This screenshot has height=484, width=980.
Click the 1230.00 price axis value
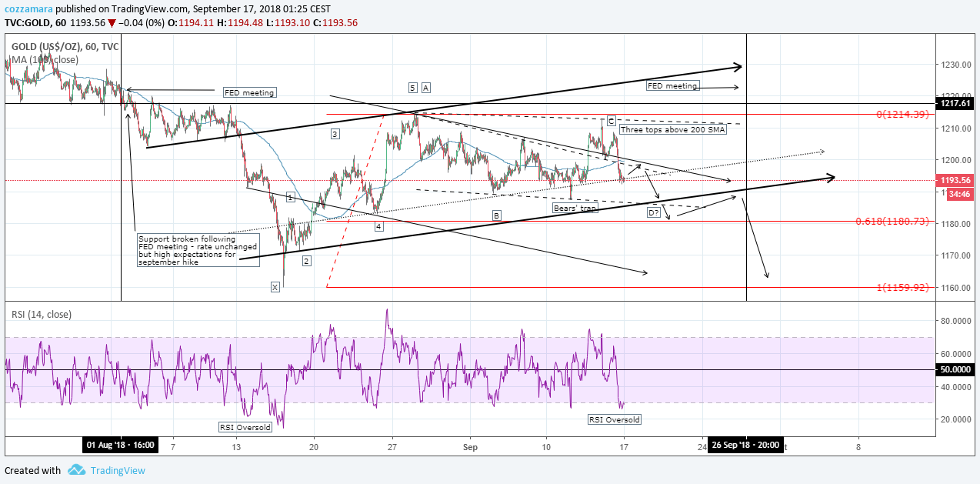pos(955,65)
